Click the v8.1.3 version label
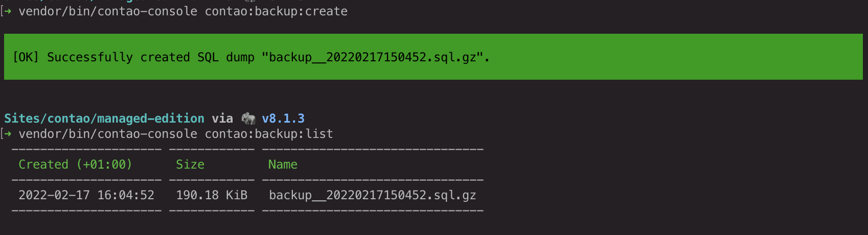 (283, 119)
